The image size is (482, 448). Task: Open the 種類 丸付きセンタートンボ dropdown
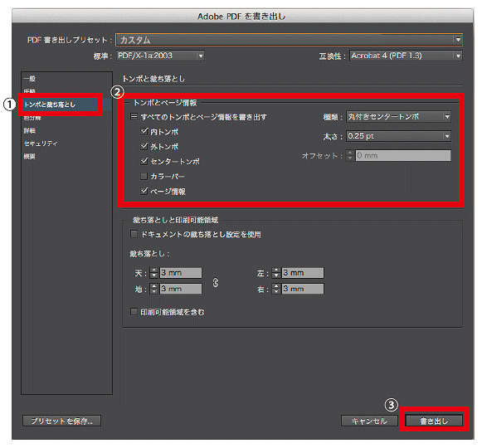tap(398, 117)
